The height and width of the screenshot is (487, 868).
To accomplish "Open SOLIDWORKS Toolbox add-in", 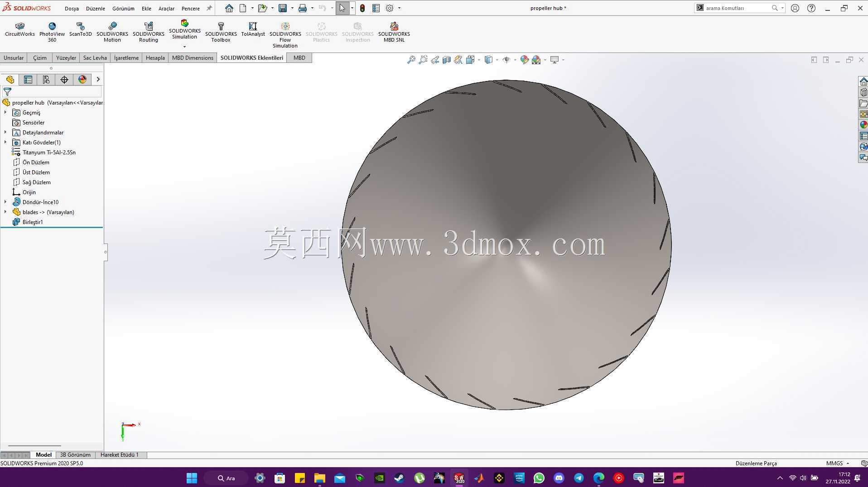I will tap(221, 32).
